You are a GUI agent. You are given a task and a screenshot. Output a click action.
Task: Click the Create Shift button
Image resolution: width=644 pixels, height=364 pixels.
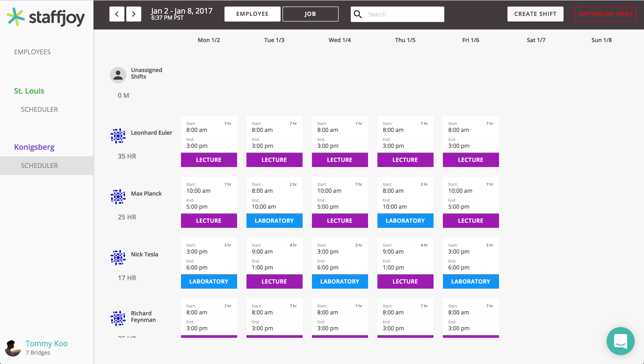pyautogui.click(x=535, y=14)
